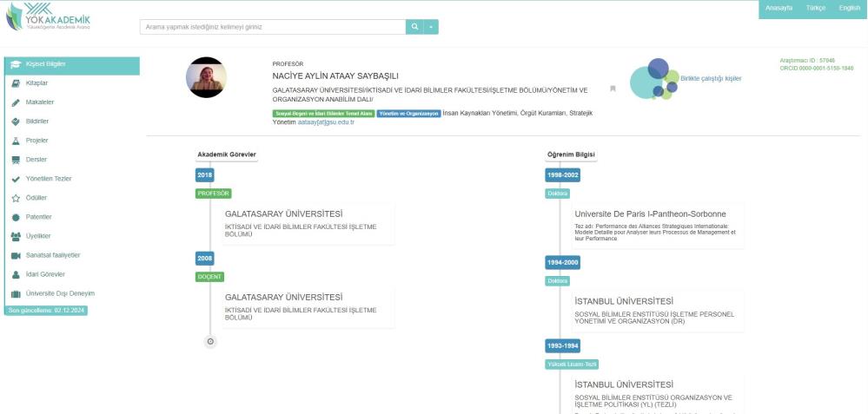
Task: Click the Patentler badge icon
Action: [x=16, y=217]
